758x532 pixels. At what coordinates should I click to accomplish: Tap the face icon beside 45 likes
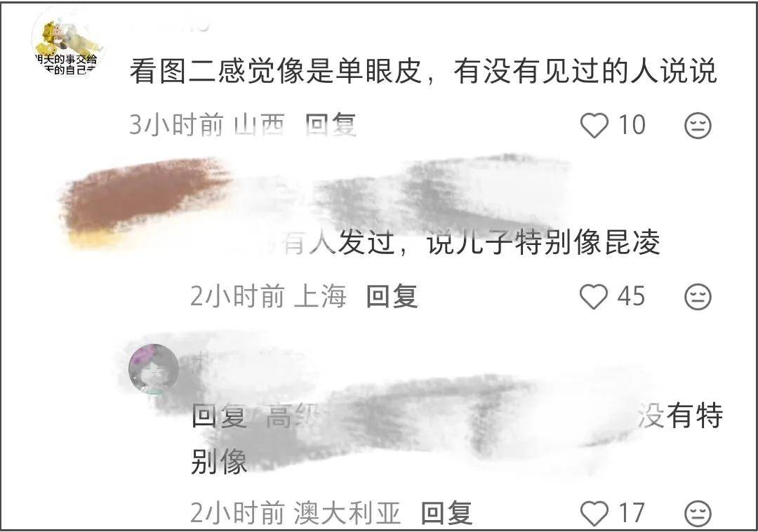[x=698, y=296]
